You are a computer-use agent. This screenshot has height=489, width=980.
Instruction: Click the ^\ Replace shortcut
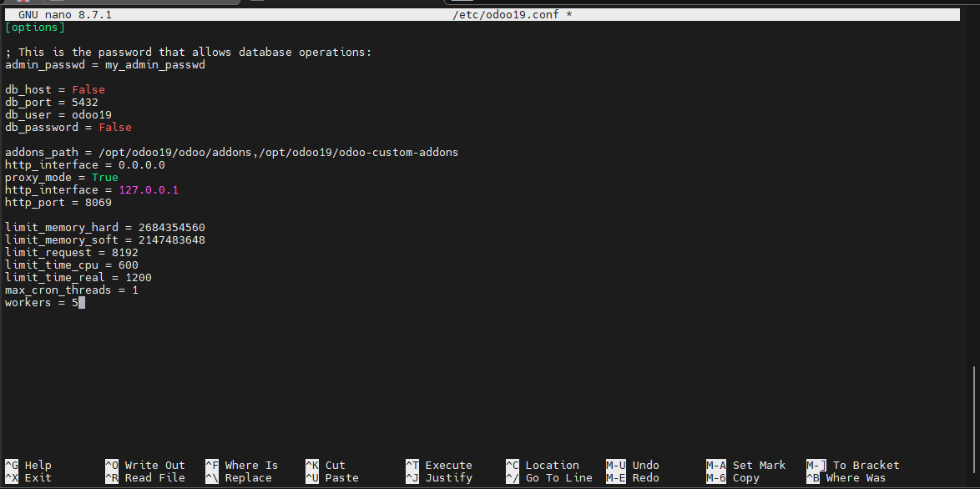tap(239, 478)
